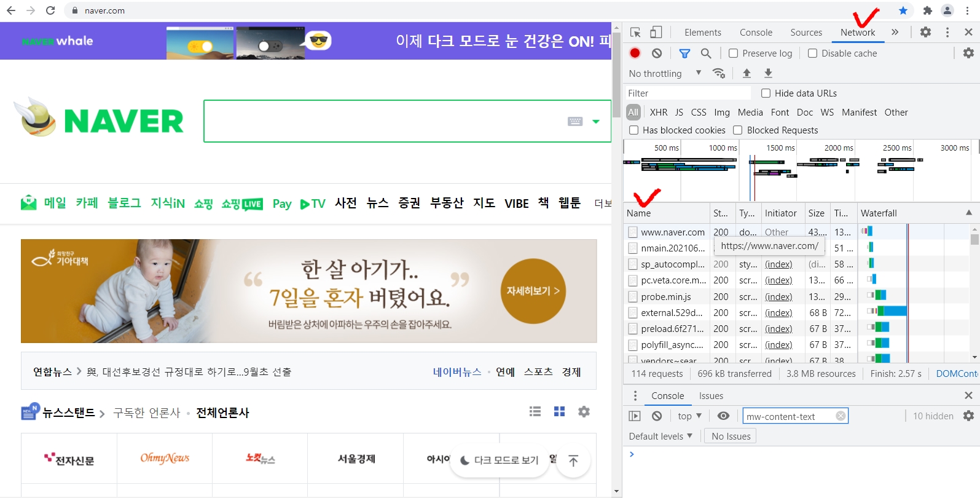980x498 pixels.
Task: Click the network Filter text field
Action: click(688, 93)
